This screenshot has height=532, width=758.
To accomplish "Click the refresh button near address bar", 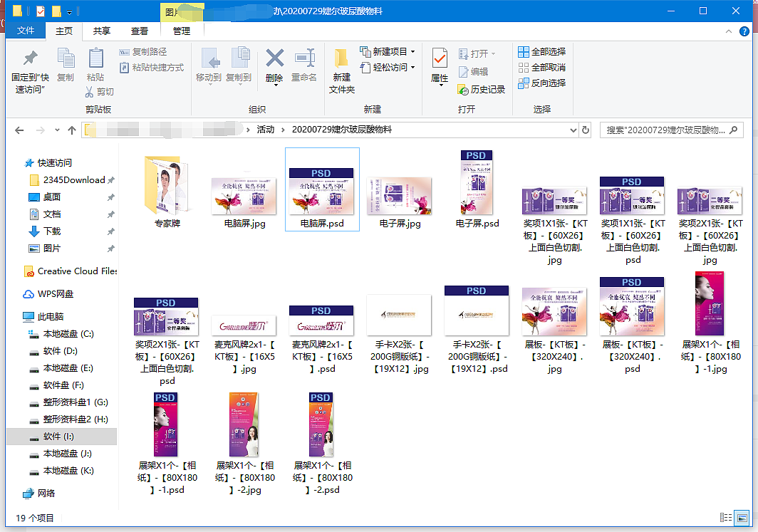I will click(586, 130).
